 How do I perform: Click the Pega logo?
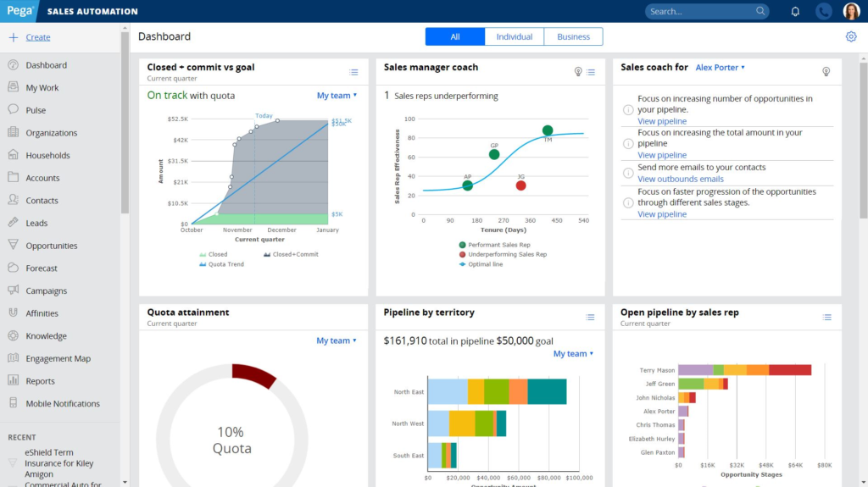coord(19,11)
